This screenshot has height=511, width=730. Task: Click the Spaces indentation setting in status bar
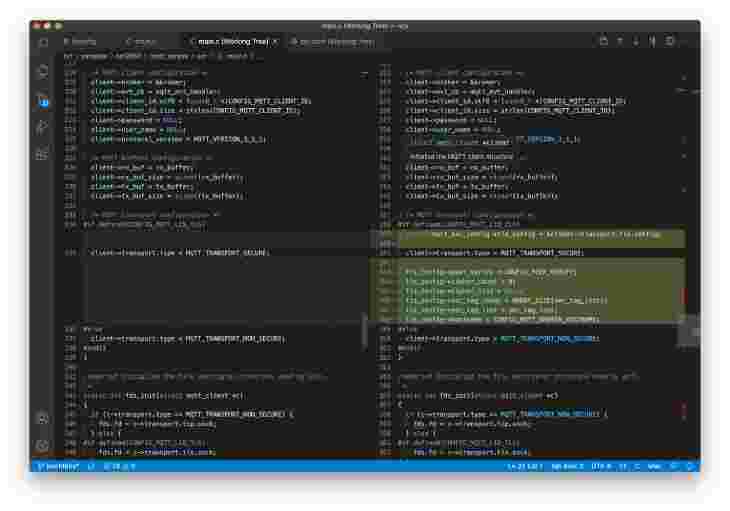[567, 466]
